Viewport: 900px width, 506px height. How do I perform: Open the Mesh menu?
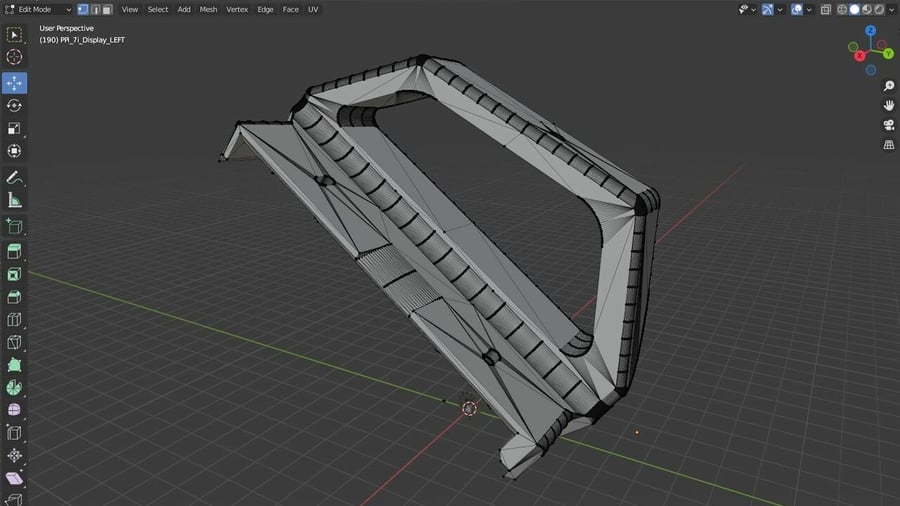tap(208, 9)
